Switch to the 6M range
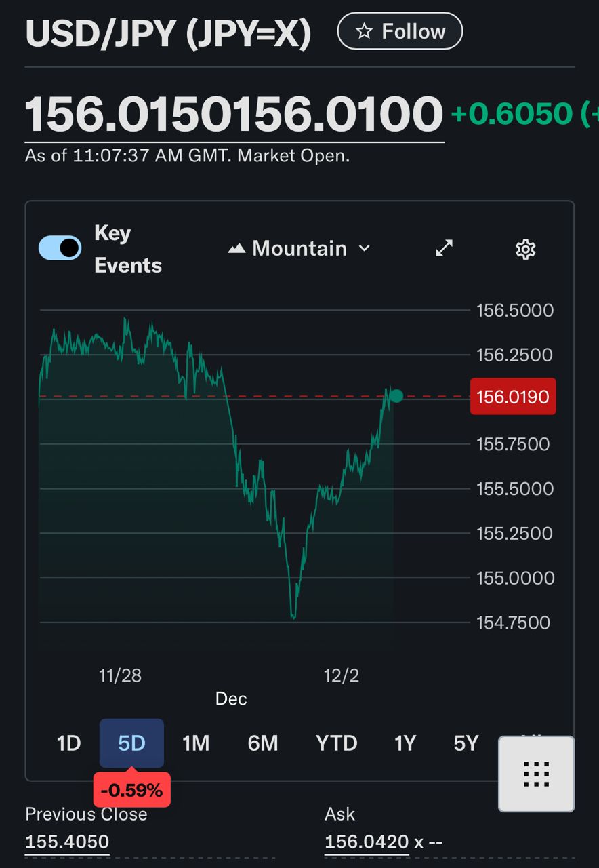The image size is (599, 868). click(x=263, y=743)
